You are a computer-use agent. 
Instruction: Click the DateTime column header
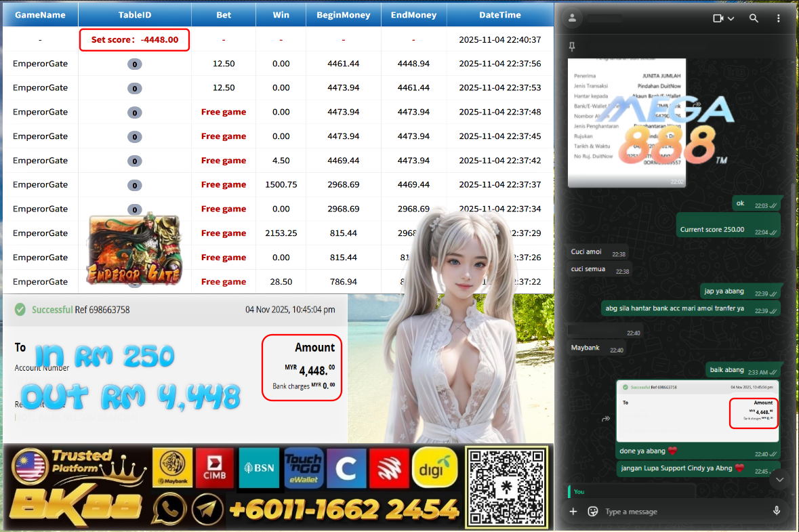[499, 14]
